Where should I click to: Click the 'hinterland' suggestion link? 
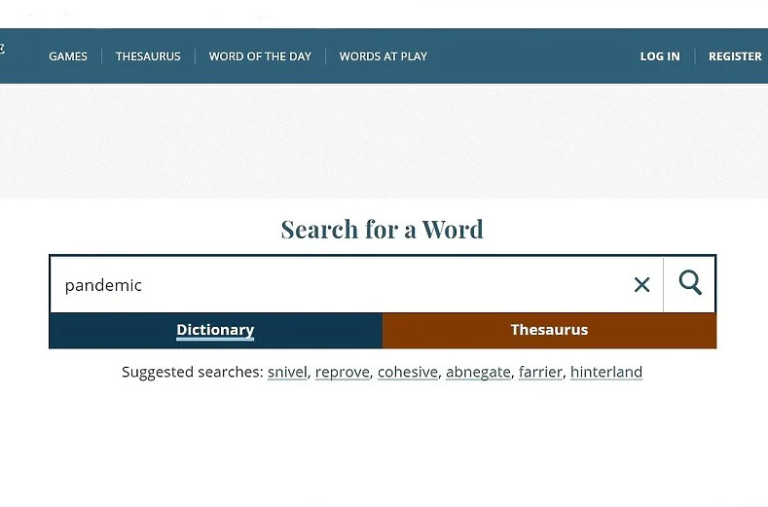click(606, 372)
